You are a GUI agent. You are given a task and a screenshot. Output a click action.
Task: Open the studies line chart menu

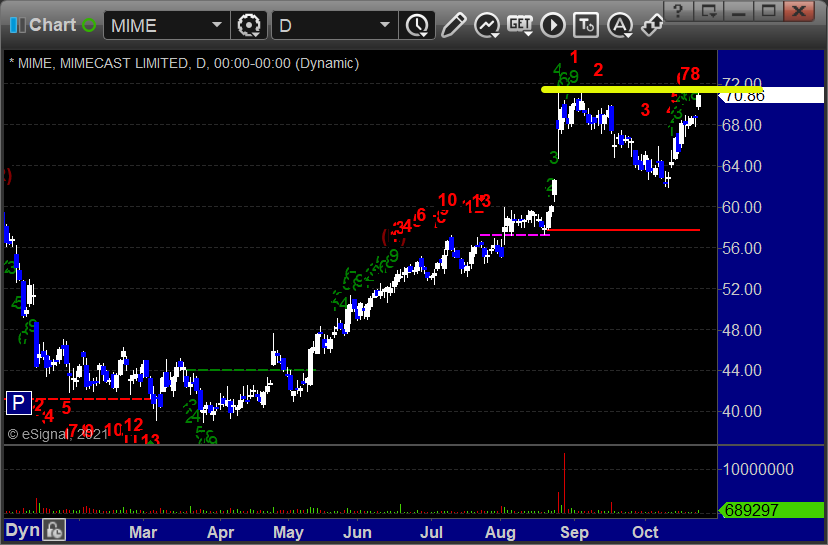tap(487, 25)
